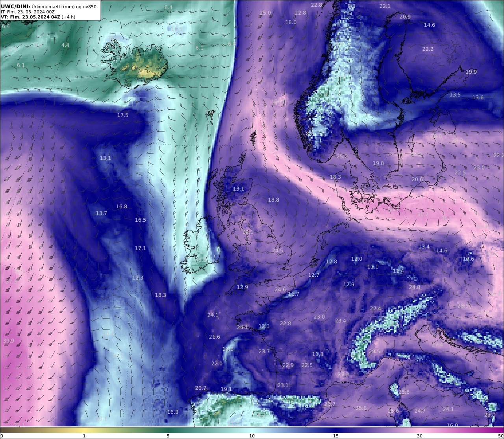
Task: Click the colorbar tick label 30
Action: [x=420, y=436]
